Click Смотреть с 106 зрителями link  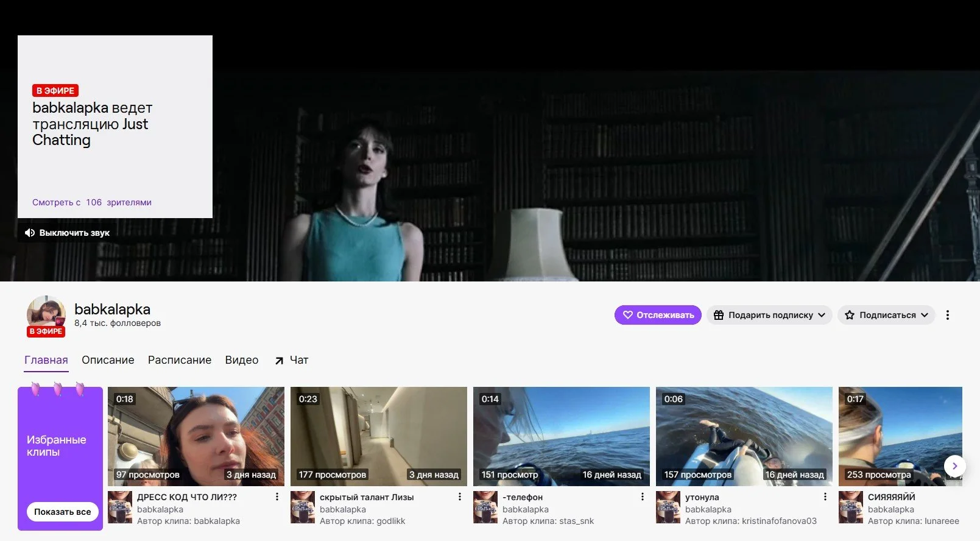[x=92, y=202]
